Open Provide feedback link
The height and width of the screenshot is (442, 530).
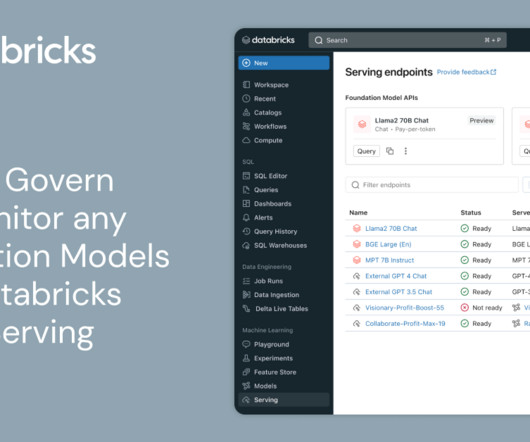pos(466,72)
